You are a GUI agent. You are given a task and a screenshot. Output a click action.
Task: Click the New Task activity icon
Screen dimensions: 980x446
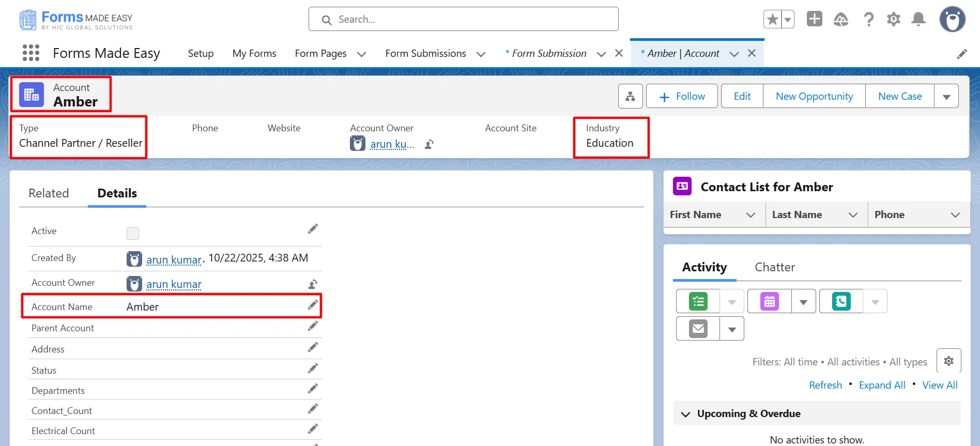698,301
